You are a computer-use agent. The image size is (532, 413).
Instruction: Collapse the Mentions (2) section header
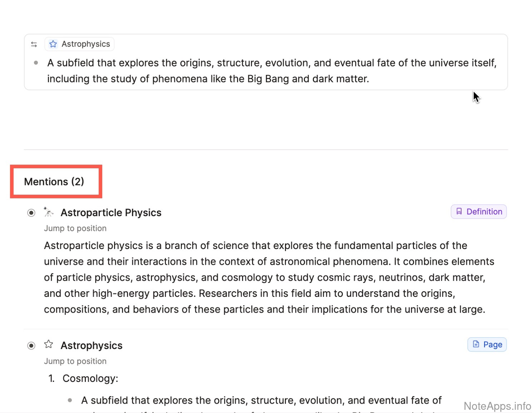54,181
